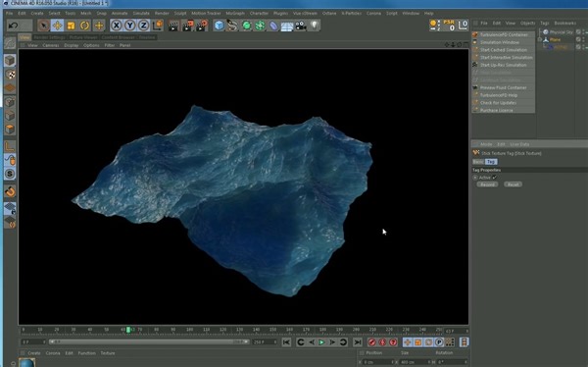Activate the Move tool
588x367 pixels.
tap(58, 26)
